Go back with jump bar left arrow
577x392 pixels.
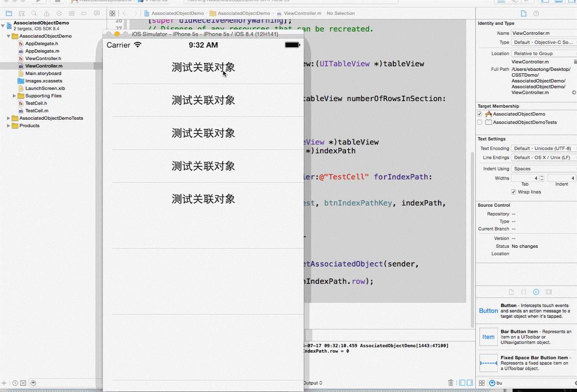[x=124, y=13]
